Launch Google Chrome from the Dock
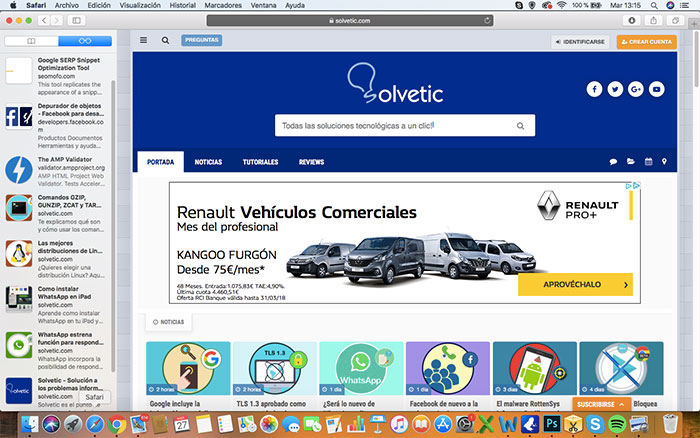This screenshot has width=700, height=438. coord(117,424)
